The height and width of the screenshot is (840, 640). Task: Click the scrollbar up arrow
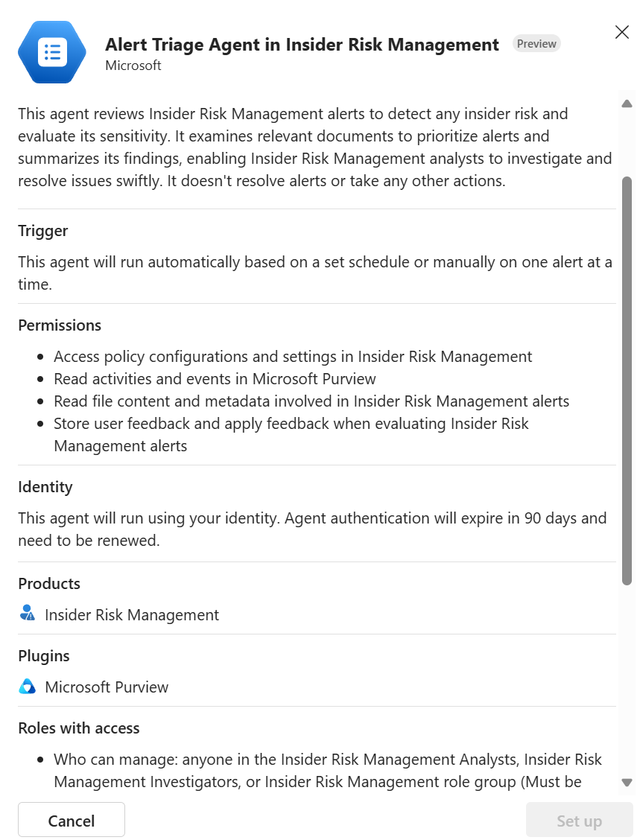pyautogui.click(x=627, y=104)
